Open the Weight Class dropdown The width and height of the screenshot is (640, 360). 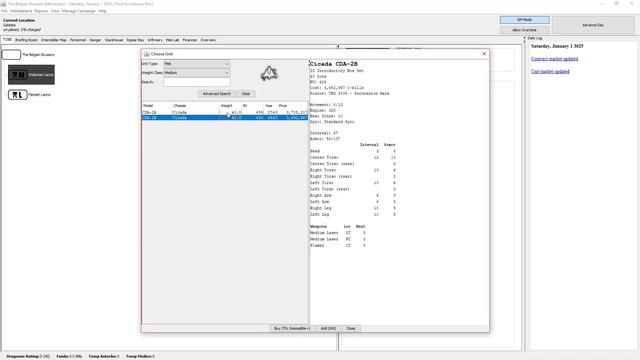197,73
